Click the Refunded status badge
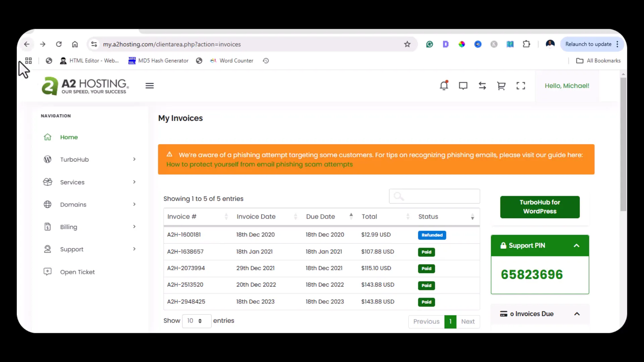 click(432, 235)
